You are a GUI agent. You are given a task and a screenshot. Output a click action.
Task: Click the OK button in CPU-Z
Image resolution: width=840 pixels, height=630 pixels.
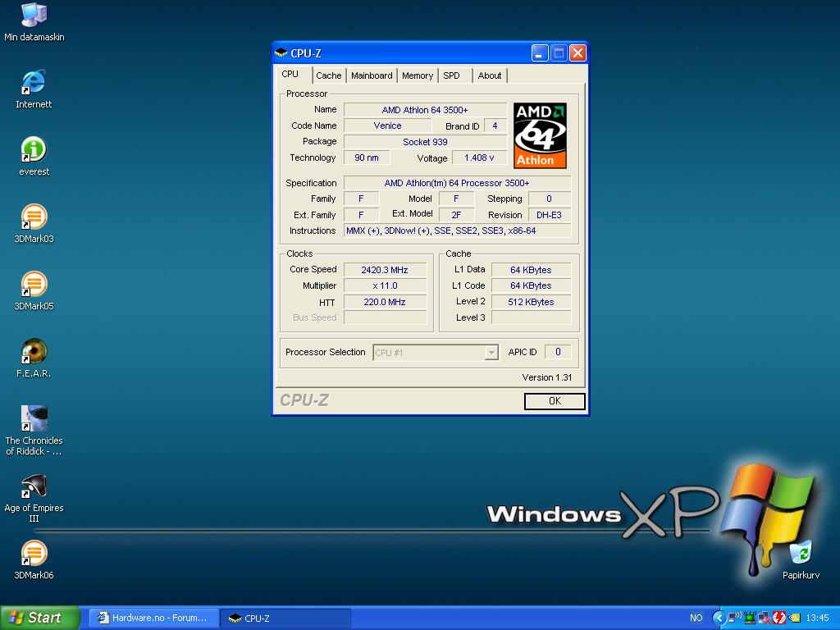click(x=555, y=400)
